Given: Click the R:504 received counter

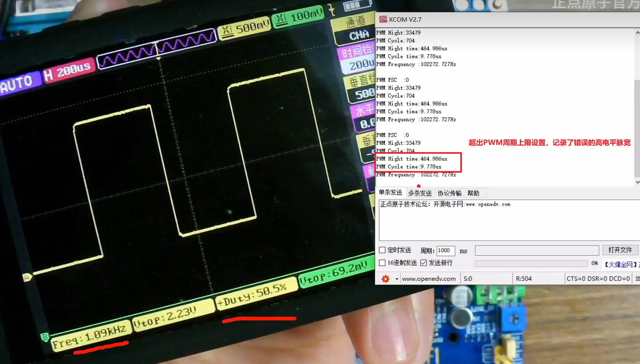Looking at the screenshot, I should point(524,279).
